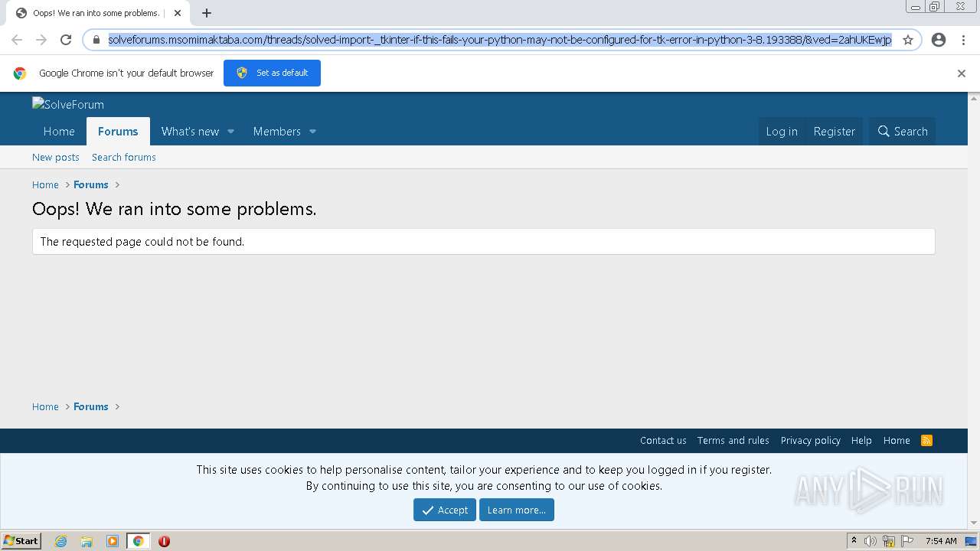The image size is (980, 551).
Task: Close the 'Oops! We ran into' tab
Action: 178,13
